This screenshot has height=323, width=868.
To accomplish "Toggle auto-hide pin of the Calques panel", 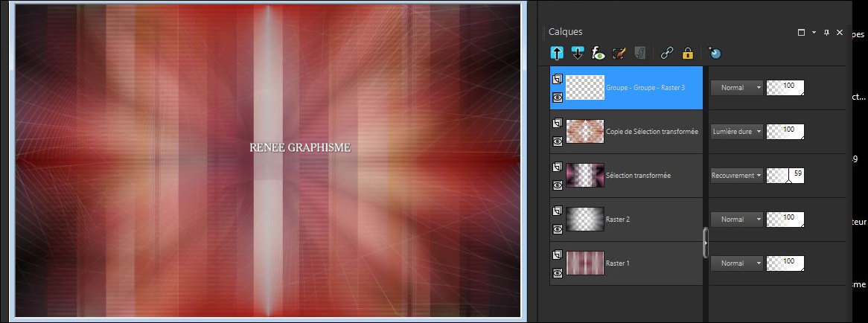I will coord(826,33).
